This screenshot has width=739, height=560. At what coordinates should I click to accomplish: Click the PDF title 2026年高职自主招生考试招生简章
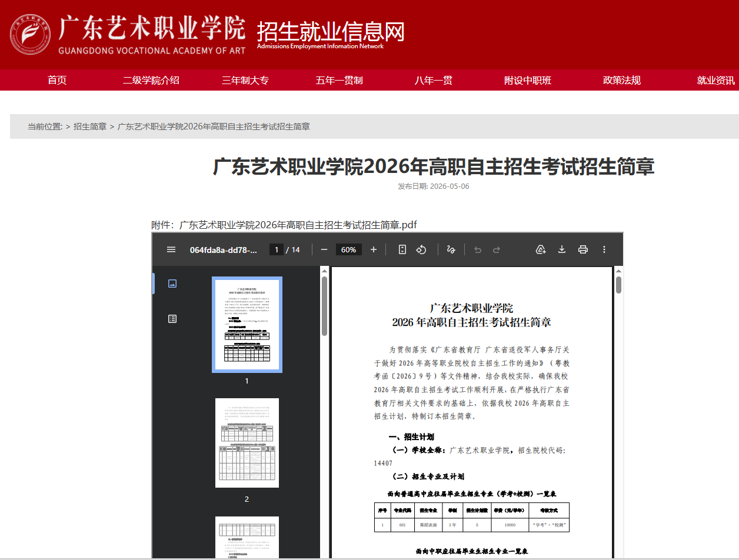click(472, 322)
